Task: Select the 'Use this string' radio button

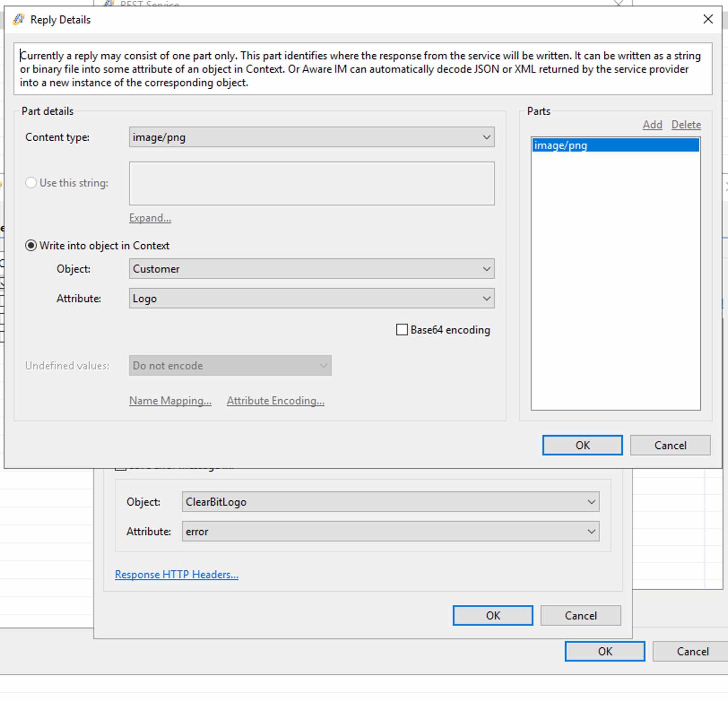Action: pyautogui.click(x=30, y=183)
